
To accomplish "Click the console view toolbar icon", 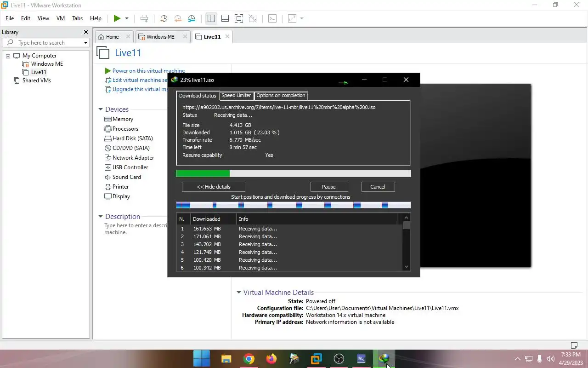I will point(272,18).
